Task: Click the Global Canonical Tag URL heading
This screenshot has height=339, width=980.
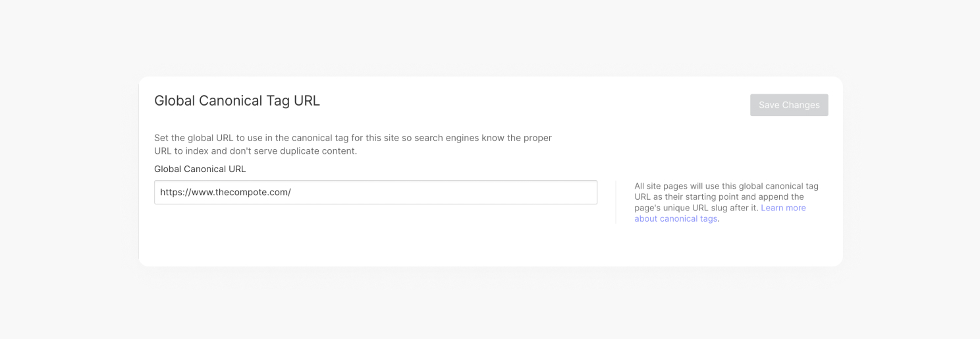Action: [237, 100]
